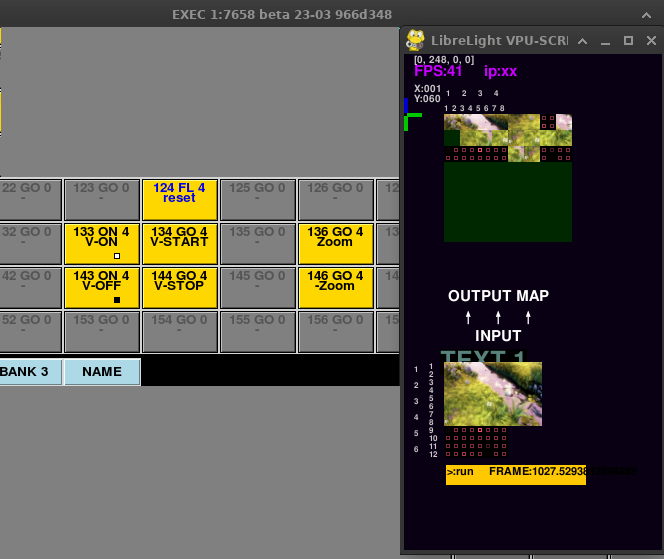Click the input video preview thumbnail
Image resolution: width=664 pixels, height=559 pixels.
point(493,394)
